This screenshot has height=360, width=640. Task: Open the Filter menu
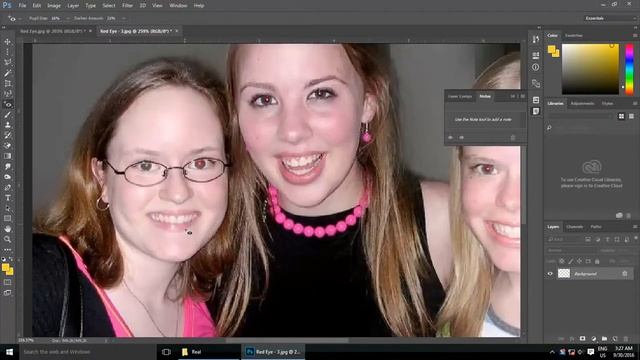(x=127, y=6)
